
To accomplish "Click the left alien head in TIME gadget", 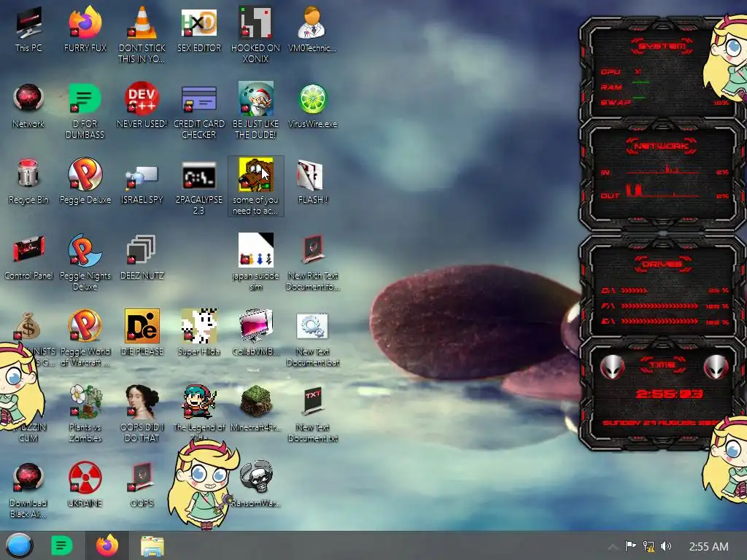I will click(x=612, y=367).
